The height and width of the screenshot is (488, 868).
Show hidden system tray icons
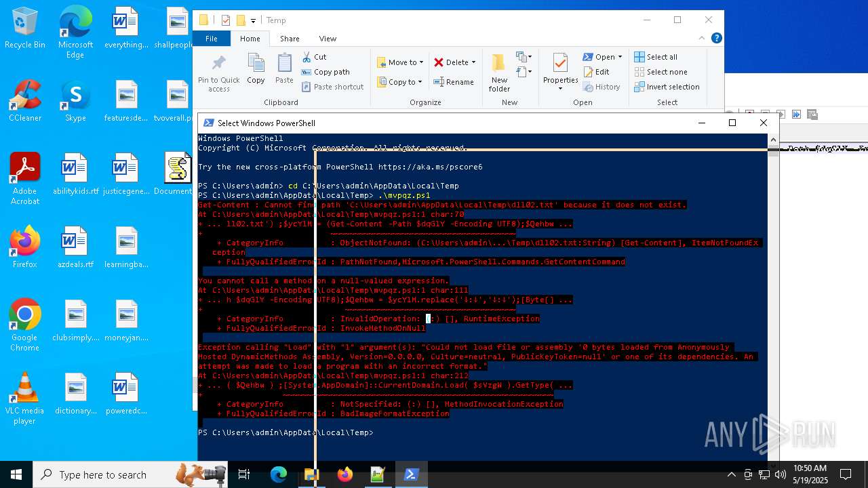[x=732, y=474]
